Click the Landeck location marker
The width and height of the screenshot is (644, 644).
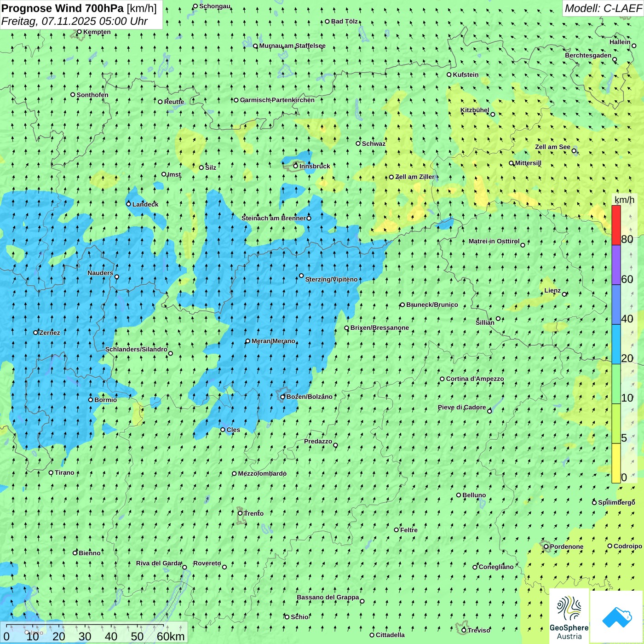click(128, 204)
